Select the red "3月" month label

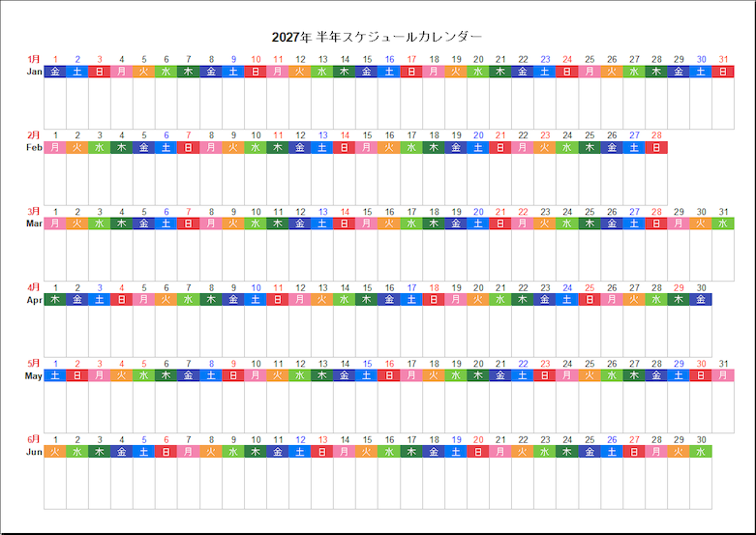pos(34,211)
